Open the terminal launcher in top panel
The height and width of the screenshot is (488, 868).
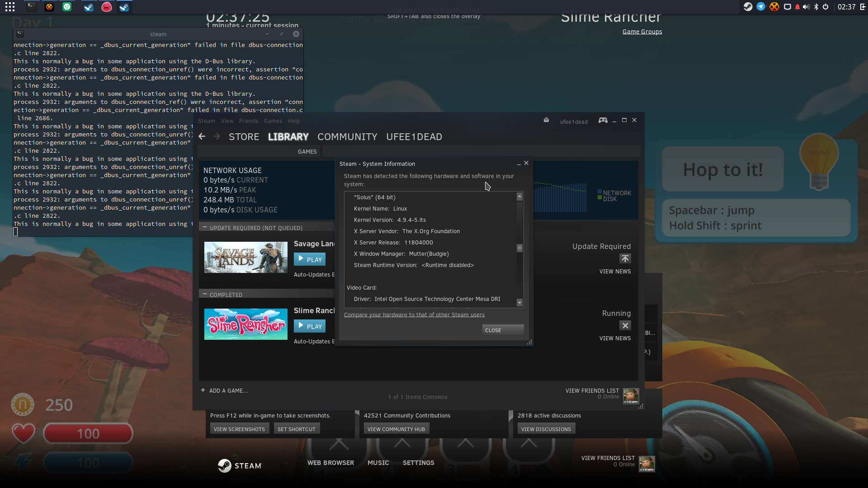[31, 7]
